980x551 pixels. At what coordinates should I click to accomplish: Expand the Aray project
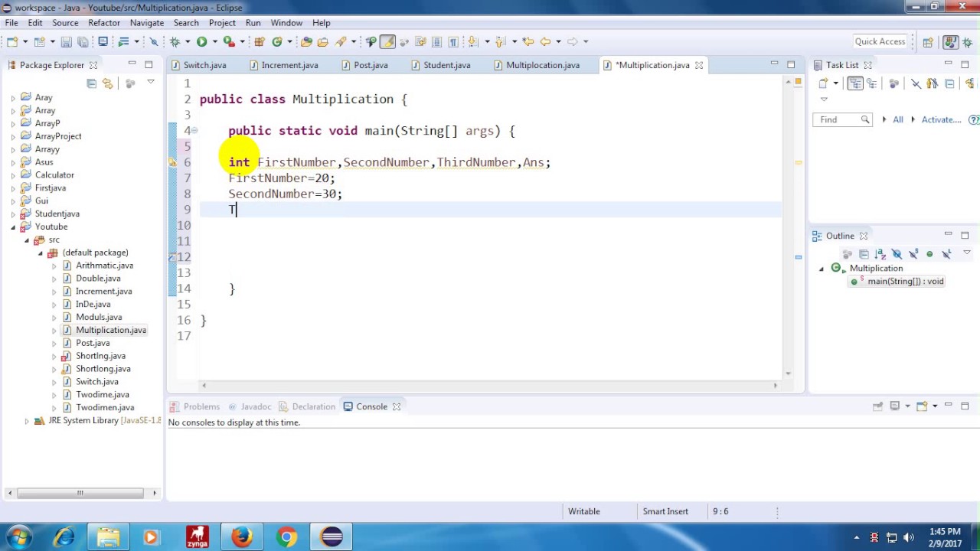pyautogui.click(x=12, y=97)
